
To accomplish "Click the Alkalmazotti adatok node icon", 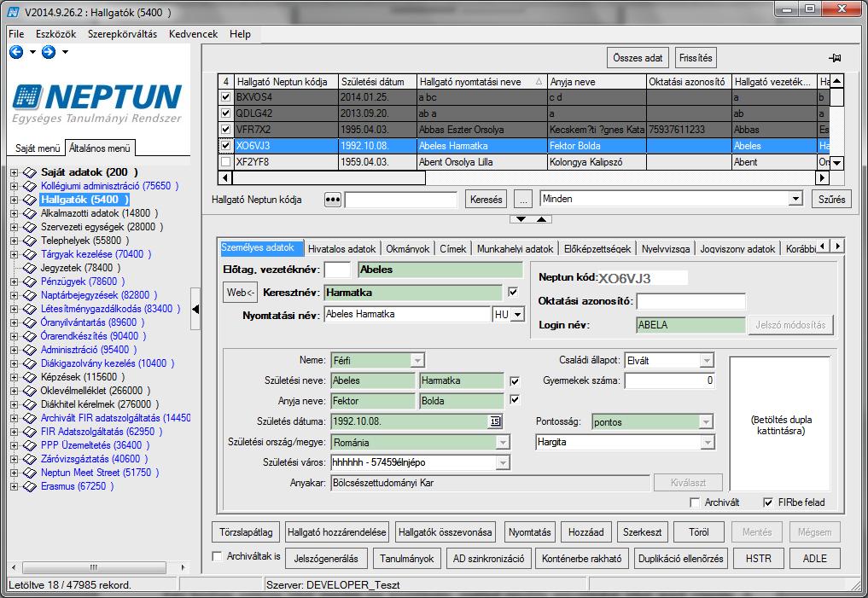I will click(30, 213).
